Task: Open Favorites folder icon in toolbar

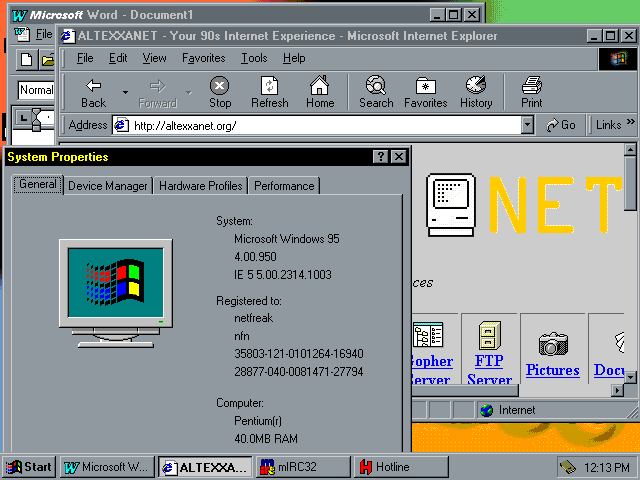Action: coord(425,86)
